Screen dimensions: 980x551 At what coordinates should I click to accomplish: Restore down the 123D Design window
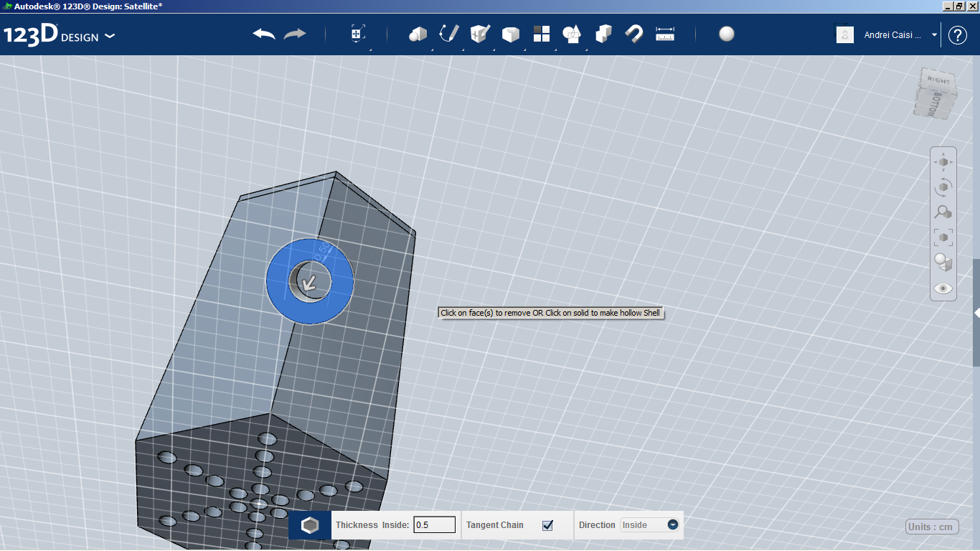tap(959, 6)
